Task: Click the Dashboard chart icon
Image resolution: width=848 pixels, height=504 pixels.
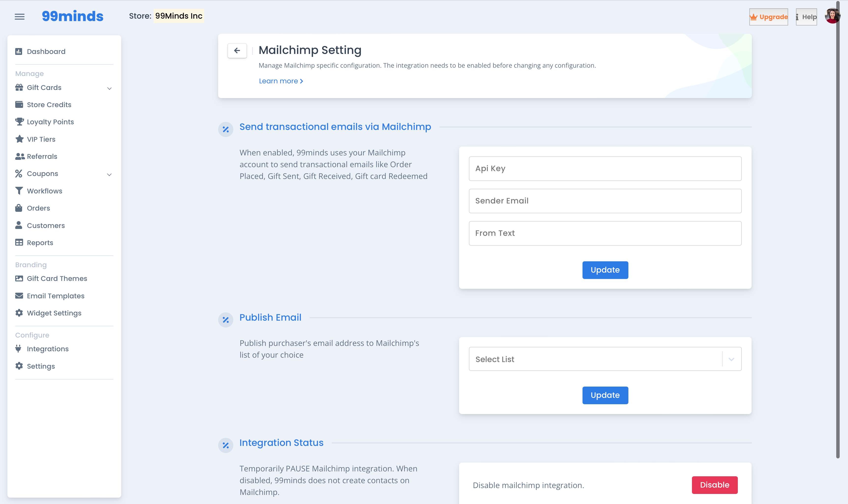Action: (x=19, y=51)
